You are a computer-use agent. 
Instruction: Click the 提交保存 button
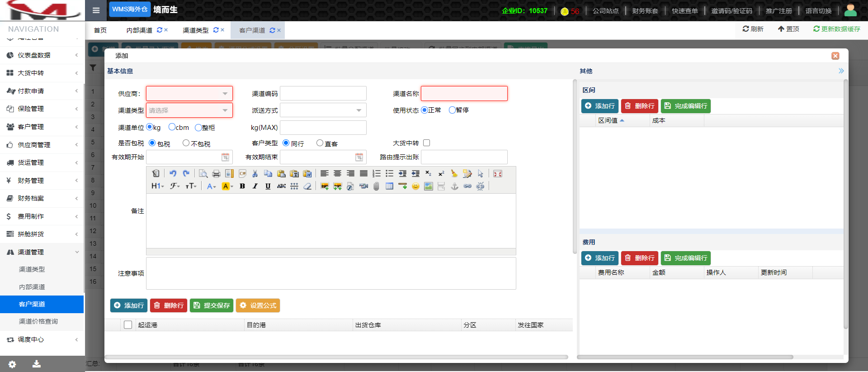coord(212,305)
